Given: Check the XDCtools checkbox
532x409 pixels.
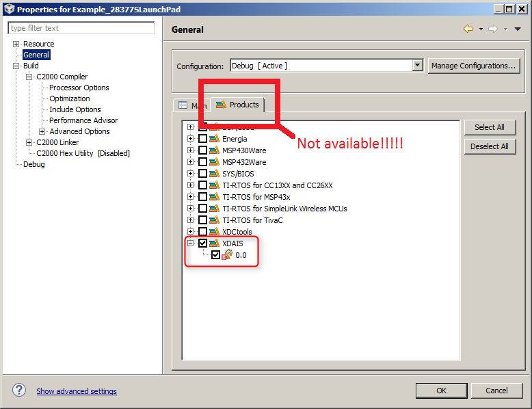Looking at the screenshot, I should point(202,231).
